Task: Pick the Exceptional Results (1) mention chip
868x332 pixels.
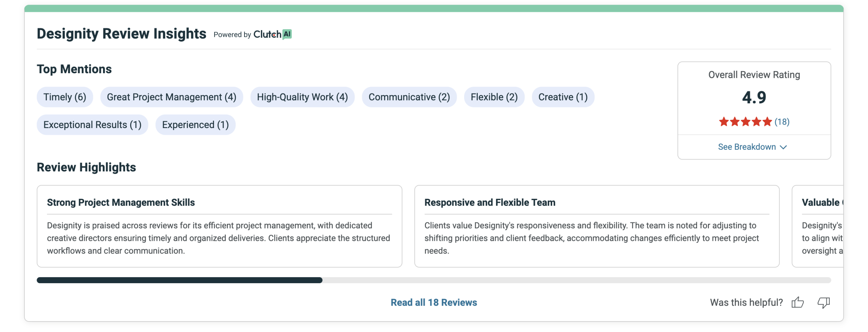Action: click(92, 125)
